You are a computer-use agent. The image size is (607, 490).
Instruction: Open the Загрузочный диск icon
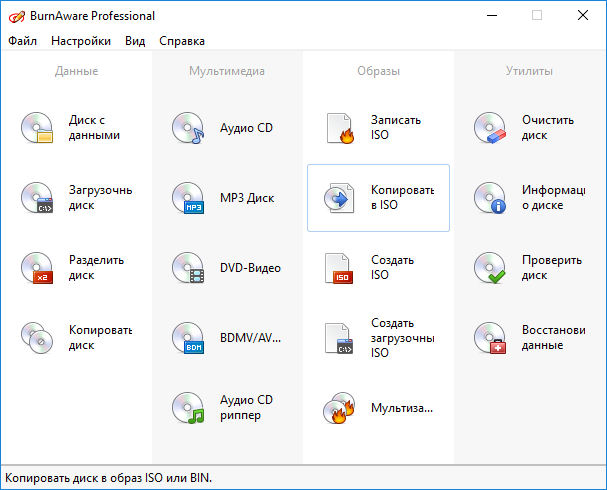point(36,198)
